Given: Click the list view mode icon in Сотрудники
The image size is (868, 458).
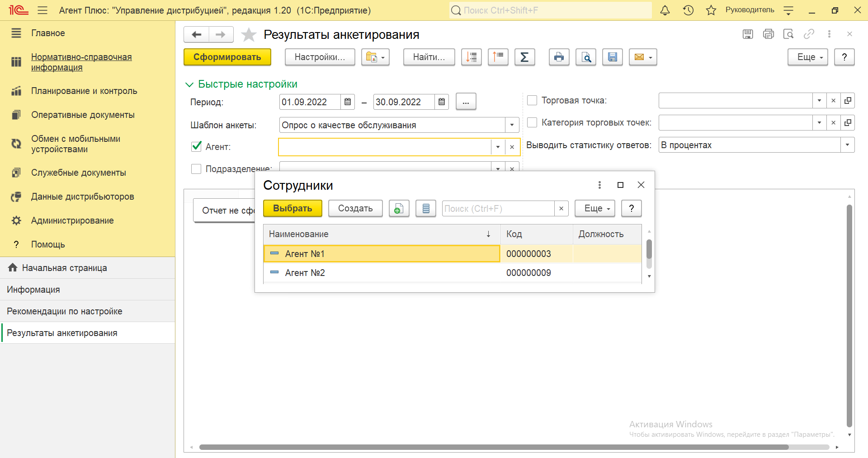Looking at the screenshot, I should 426,209.
